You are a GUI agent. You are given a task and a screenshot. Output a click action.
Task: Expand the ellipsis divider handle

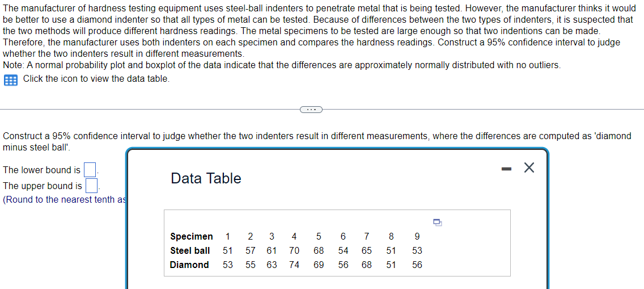311,109
